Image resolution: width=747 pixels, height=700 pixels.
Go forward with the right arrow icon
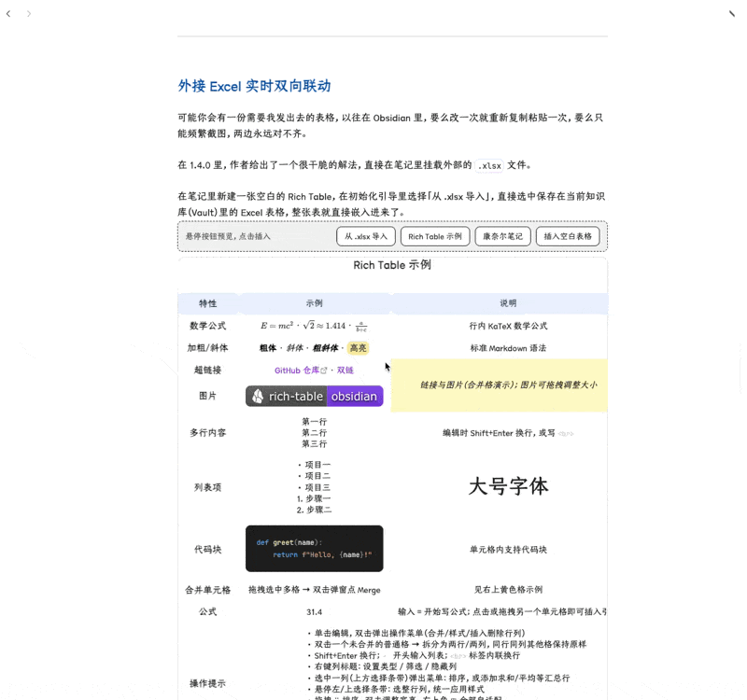point(29,14)
